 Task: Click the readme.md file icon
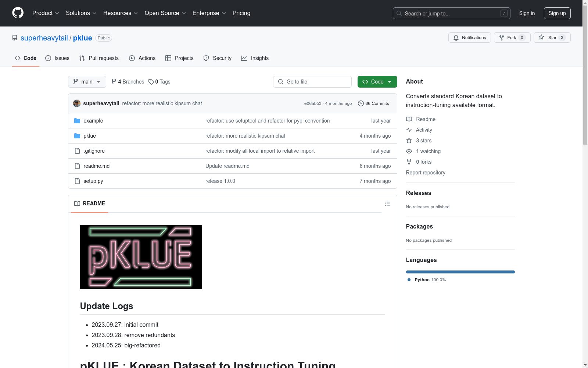click(77, 166)
